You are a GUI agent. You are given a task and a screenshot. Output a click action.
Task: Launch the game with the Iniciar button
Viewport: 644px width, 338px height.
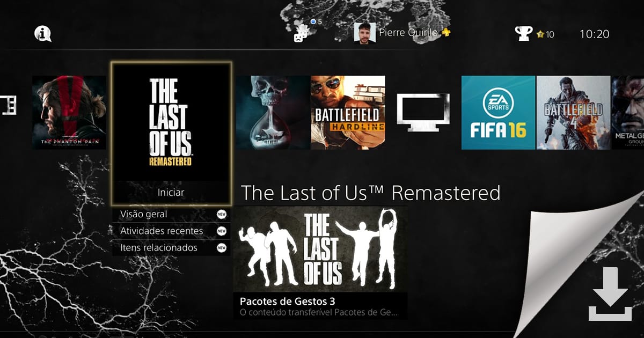171,192
